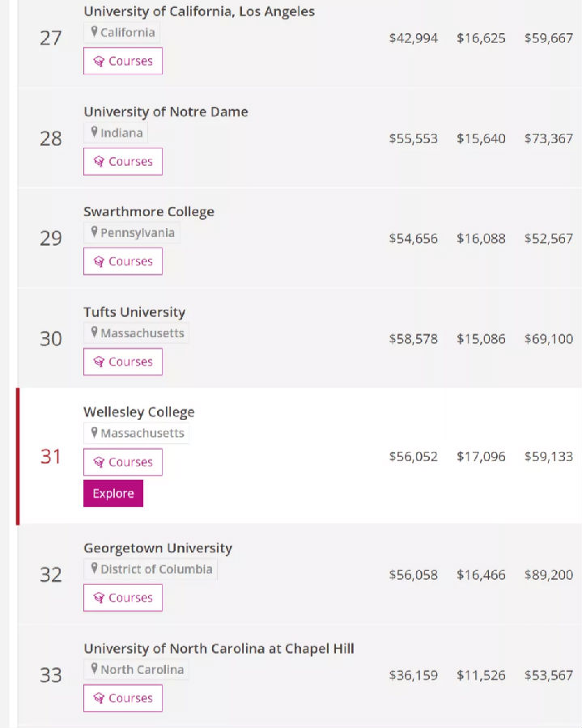Image resolution: width=582 pixels, height=728 pixels.
Task: Open Courses for University of Notre Dame
Action: pyautogui.click(x=123, y=162)
